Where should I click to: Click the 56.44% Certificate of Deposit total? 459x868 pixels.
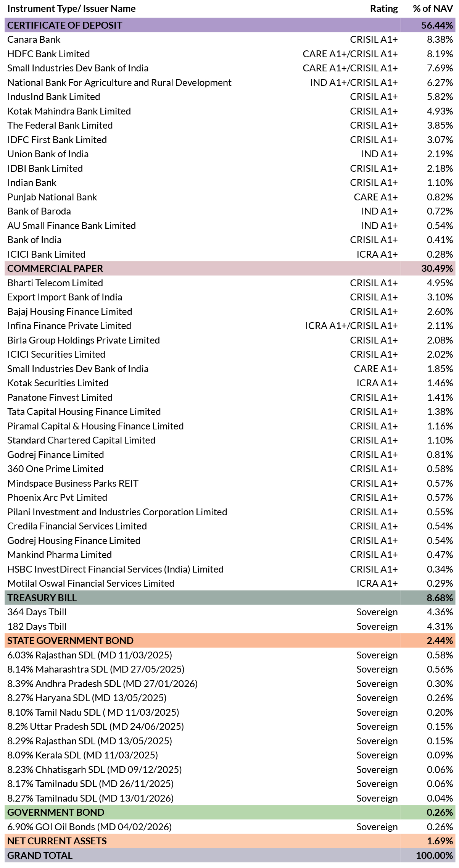tap(437, 25)
